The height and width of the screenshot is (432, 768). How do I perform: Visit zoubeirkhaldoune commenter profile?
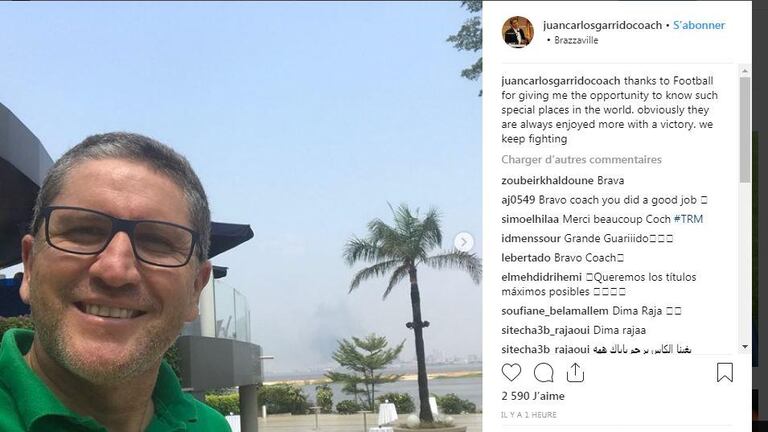coord(547,180)
